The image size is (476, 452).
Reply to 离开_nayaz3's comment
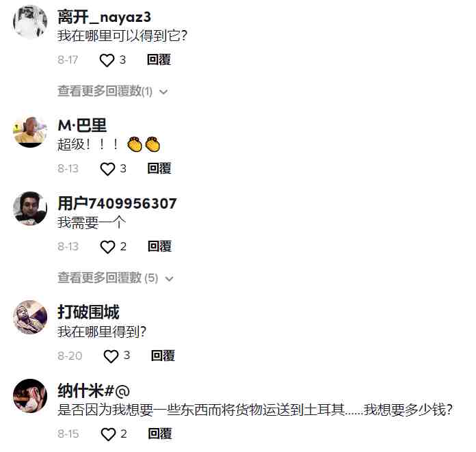159,59
